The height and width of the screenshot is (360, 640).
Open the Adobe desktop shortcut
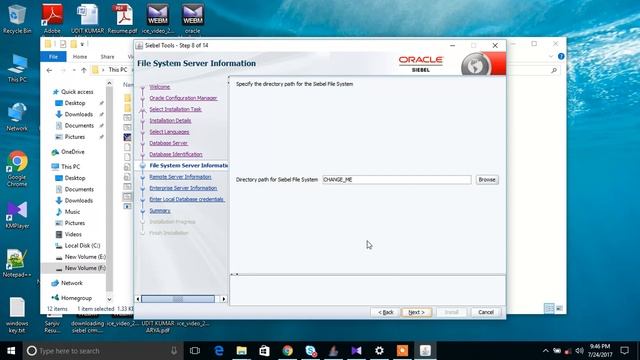[x=52, y=19]
